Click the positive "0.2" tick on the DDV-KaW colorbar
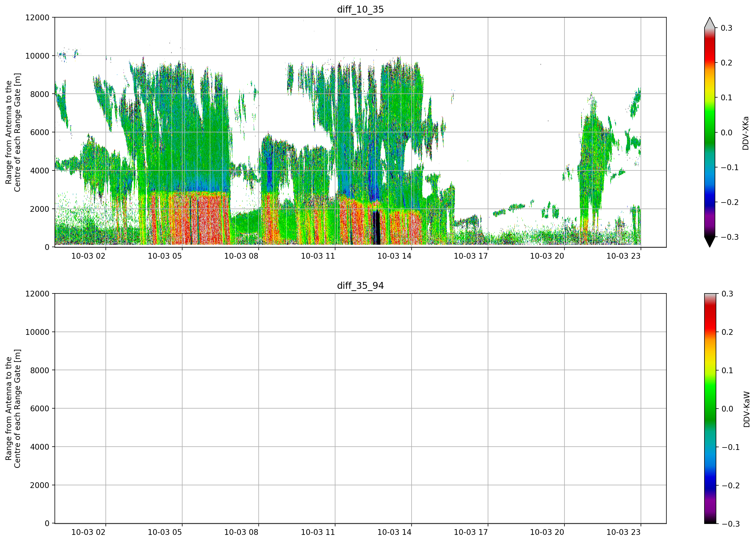756x542 pixels. (x=728, y=333)
